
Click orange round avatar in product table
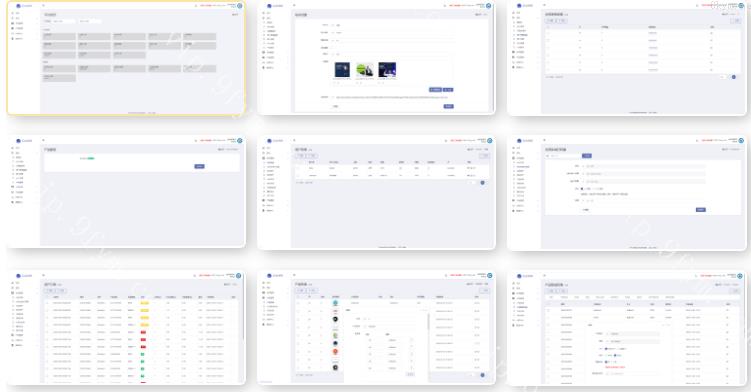pyautogui.click(x=335, y=352)
